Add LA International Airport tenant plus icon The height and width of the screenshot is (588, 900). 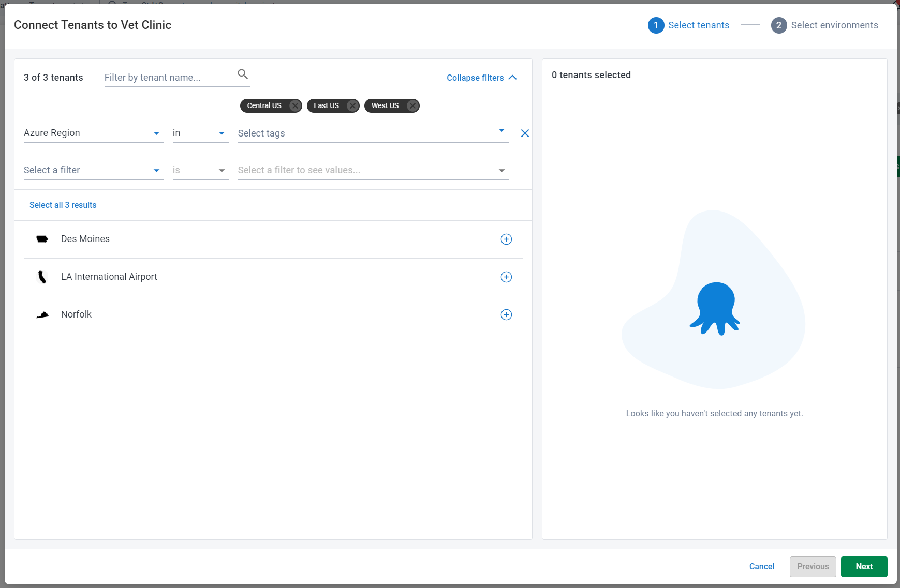(x=506, y=277)
